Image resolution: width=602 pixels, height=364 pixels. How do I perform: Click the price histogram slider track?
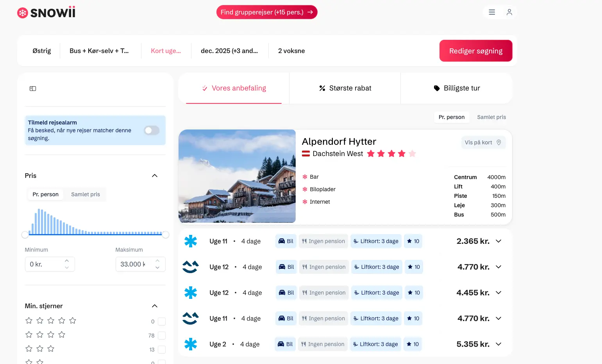(95, 234)
